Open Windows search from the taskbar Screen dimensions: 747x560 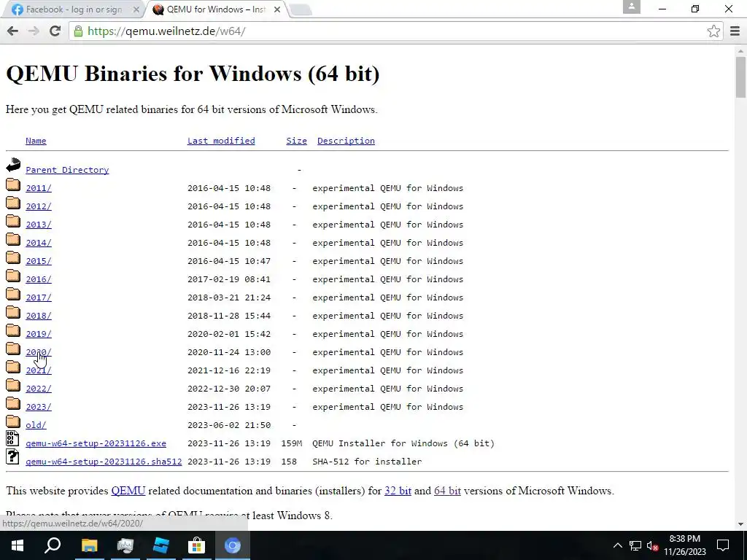53,545
